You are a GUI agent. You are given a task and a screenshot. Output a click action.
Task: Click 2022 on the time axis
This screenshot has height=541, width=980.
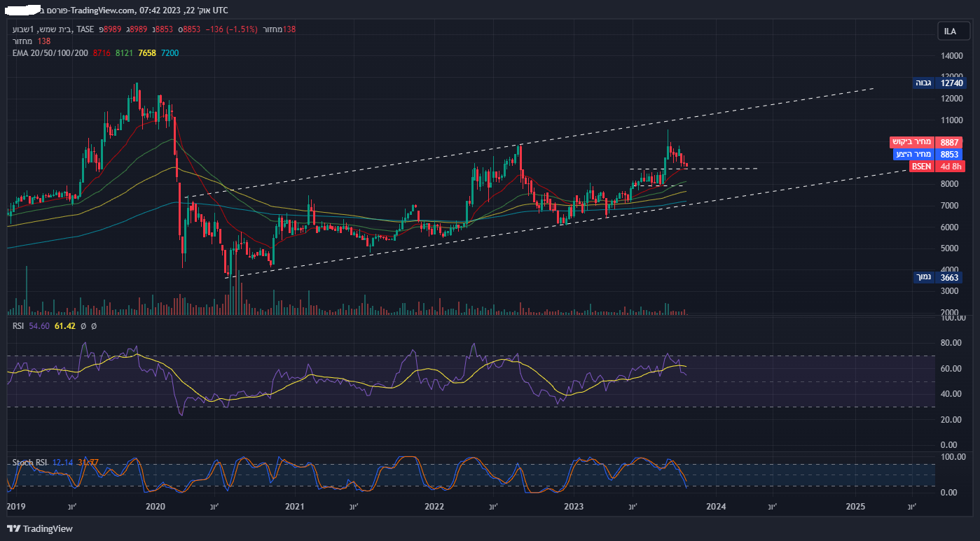point(434,506)
